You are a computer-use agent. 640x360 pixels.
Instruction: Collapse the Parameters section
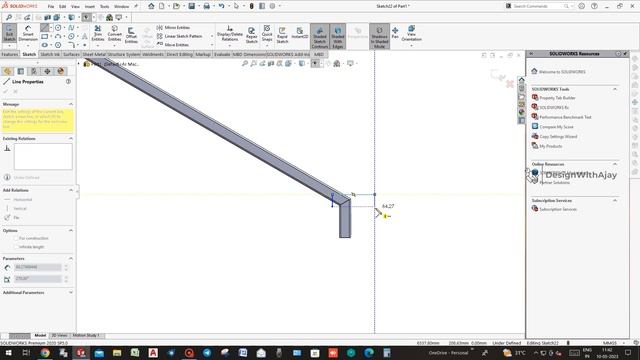[71, 259]
